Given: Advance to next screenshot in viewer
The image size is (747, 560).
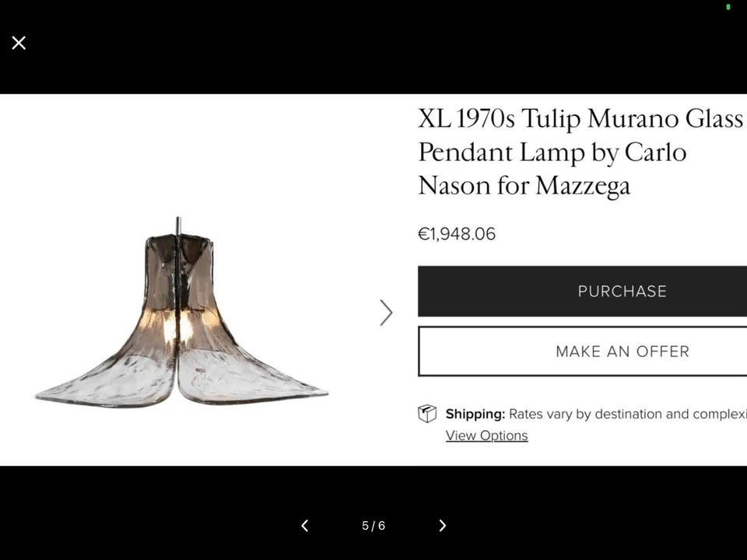Looking at the screenshot, I should click(442, 526).
